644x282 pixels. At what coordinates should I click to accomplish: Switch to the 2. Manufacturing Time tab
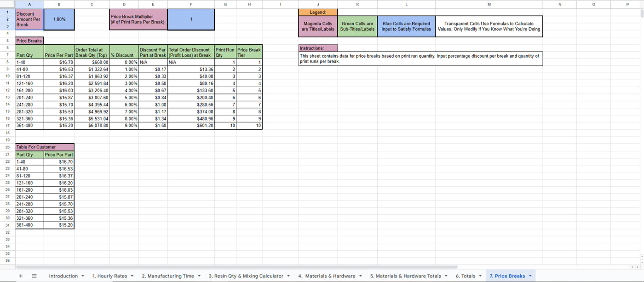point(167,276)
